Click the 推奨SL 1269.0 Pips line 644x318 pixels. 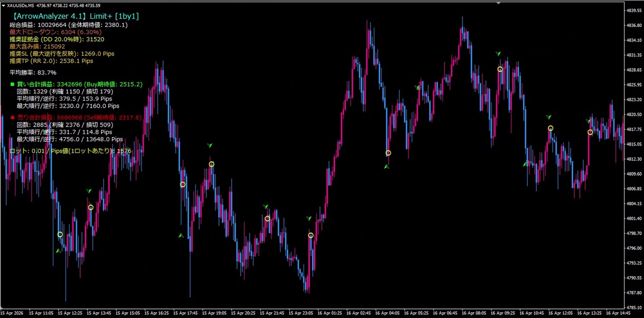(62, 54)
